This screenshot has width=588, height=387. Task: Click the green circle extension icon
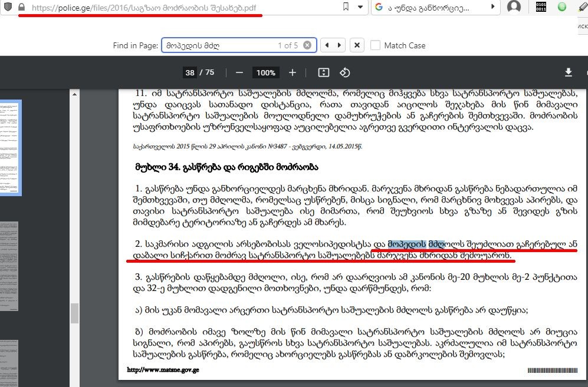[561, 6]
